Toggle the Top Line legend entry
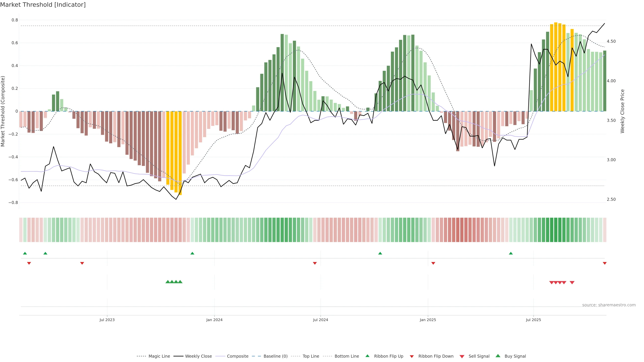This screenshot has height=362, width=644. (311, 356)
